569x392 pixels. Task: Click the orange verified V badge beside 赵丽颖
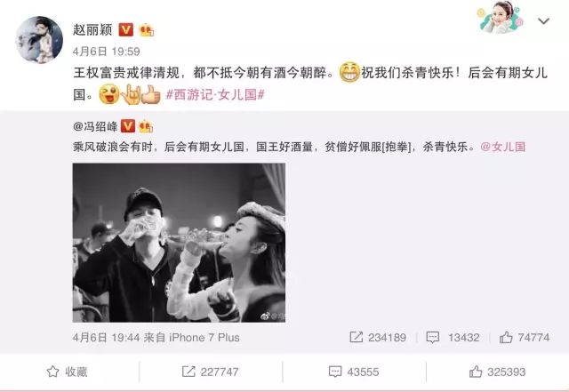(x=126, y=29)
